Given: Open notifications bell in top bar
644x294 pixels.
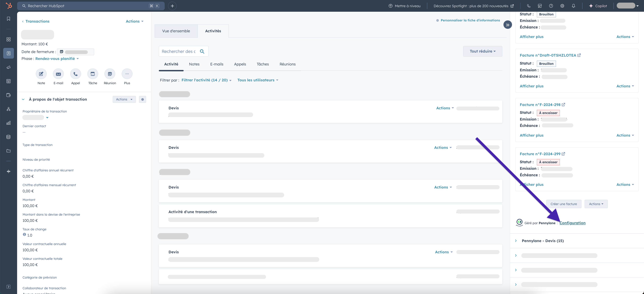Looking at the screenshot, I should pyautogui.click(x=574, y=6).
